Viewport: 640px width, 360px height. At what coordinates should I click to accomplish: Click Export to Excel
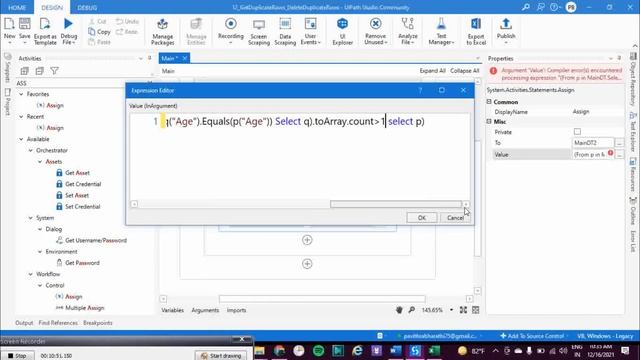coord(476,31)
